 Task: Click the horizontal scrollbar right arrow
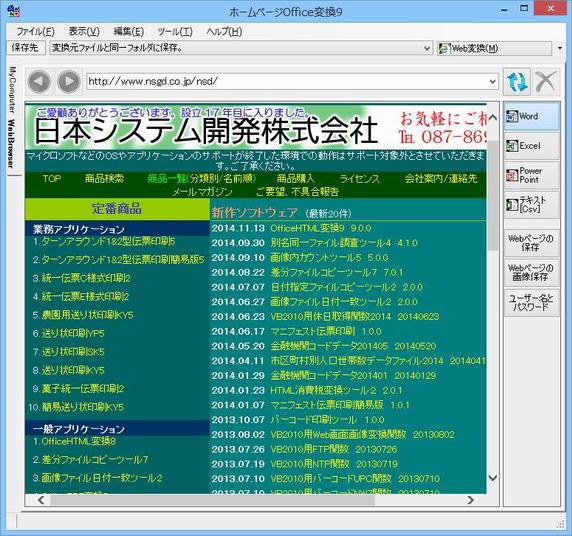471,500
